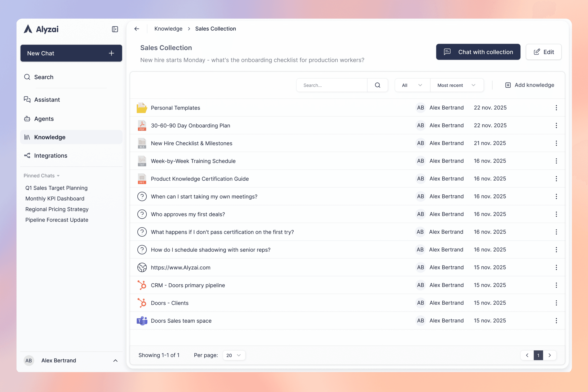588x392 pixels.
Task: Open the options menu for Doors - Clients row
Action: coord(556,303)
